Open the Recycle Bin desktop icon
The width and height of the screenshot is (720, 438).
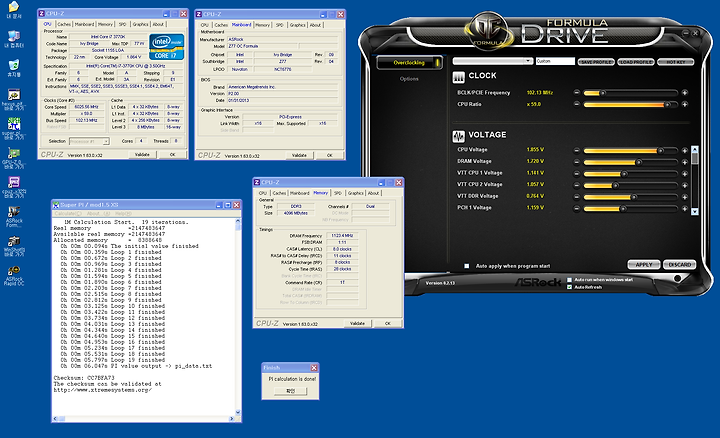[x=14, y=68]
